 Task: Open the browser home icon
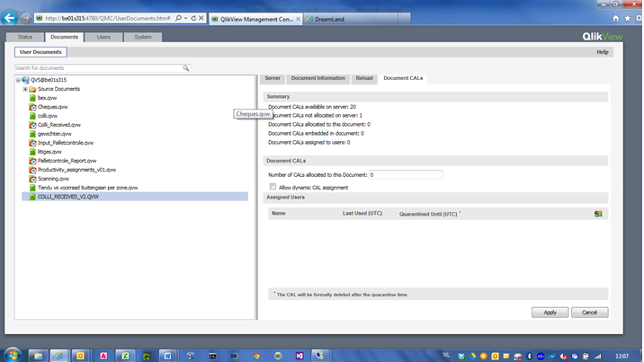coord(615,19)
